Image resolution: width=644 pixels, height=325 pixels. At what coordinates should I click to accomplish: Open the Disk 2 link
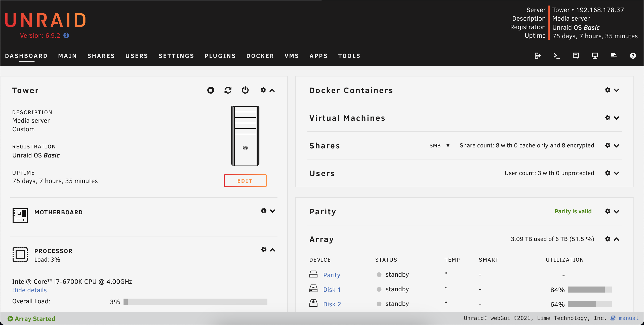[332, 304]
